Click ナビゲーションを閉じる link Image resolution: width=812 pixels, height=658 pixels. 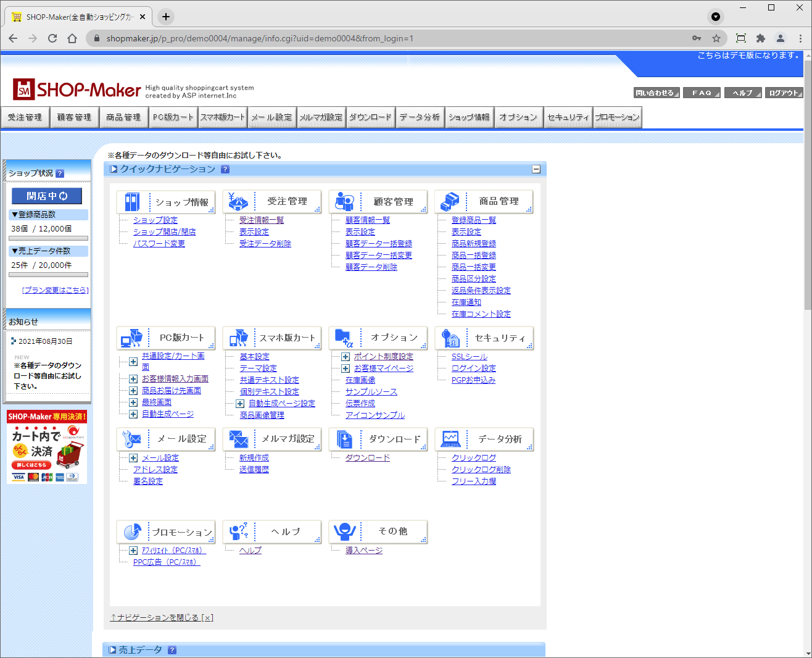(162, 617)
